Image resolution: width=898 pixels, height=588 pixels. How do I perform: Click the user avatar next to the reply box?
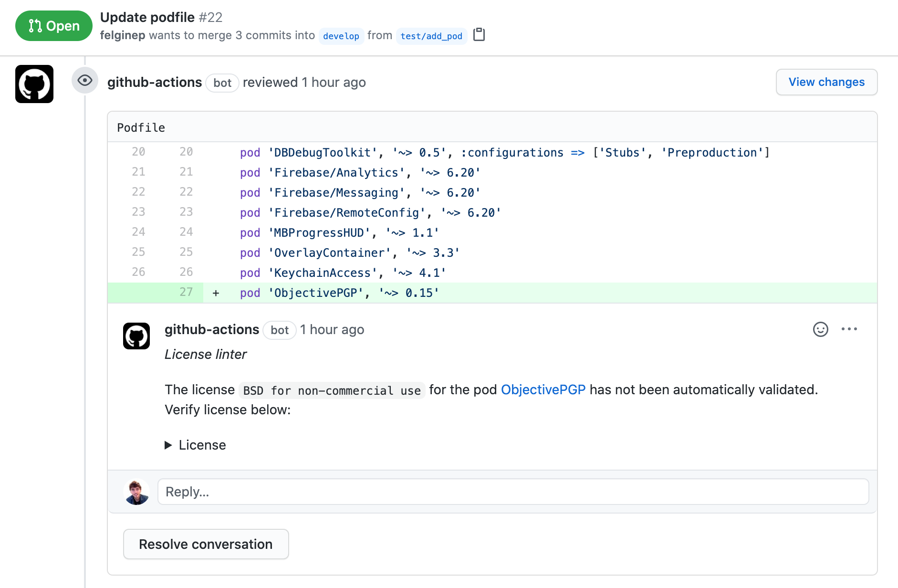coord(136,492)
